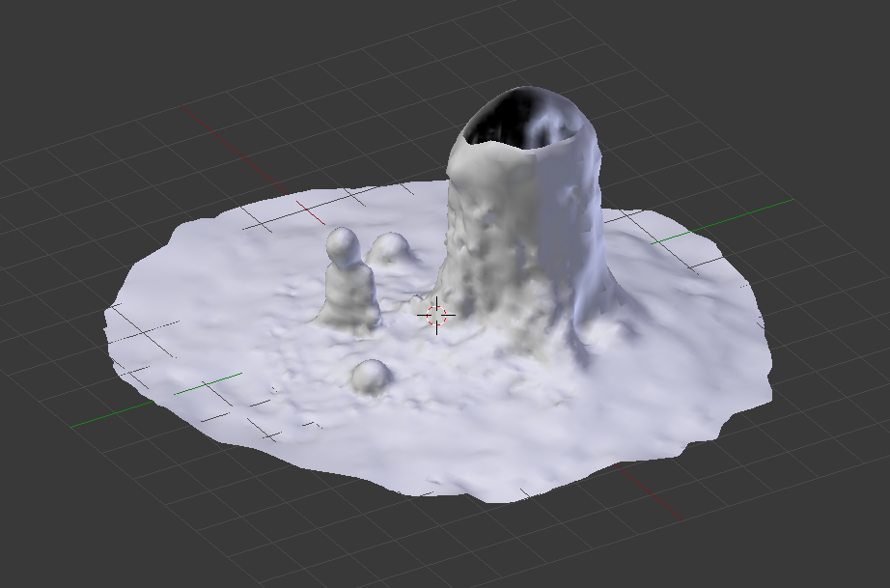Click the 3D cursor crosshair

click(x=437, y=315)
